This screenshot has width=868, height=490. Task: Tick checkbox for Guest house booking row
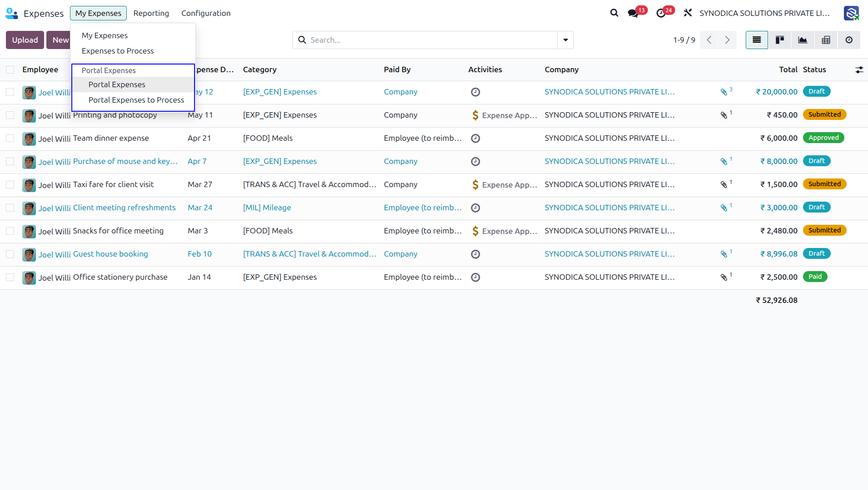point(10,254)
